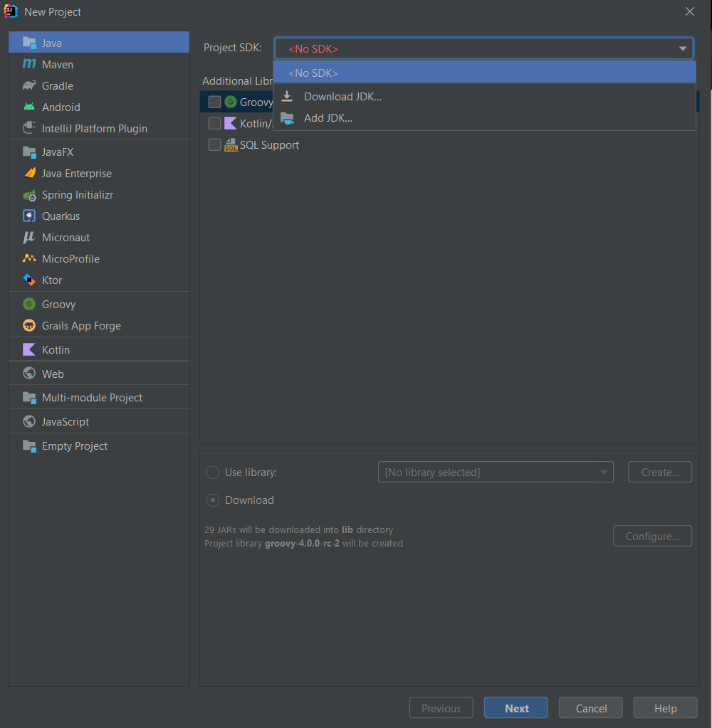Click the Gradle elephant icon
The image size is (712, 728).
click(29, 85)
